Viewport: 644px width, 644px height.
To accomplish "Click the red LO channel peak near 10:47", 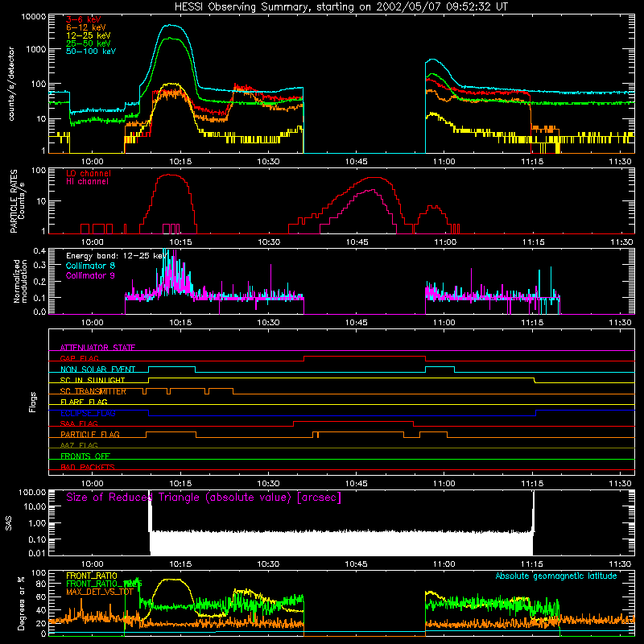I will pos(374,178).
